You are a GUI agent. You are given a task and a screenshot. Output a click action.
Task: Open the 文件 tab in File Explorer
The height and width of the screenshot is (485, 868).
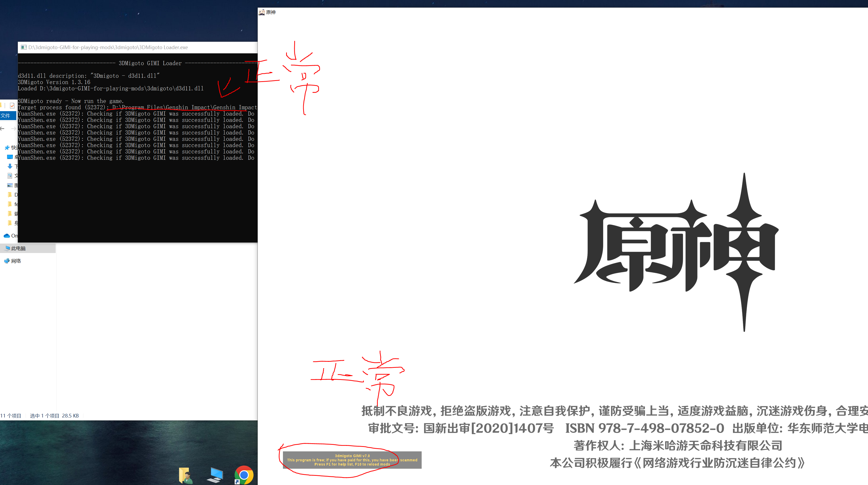coord(6,116)
